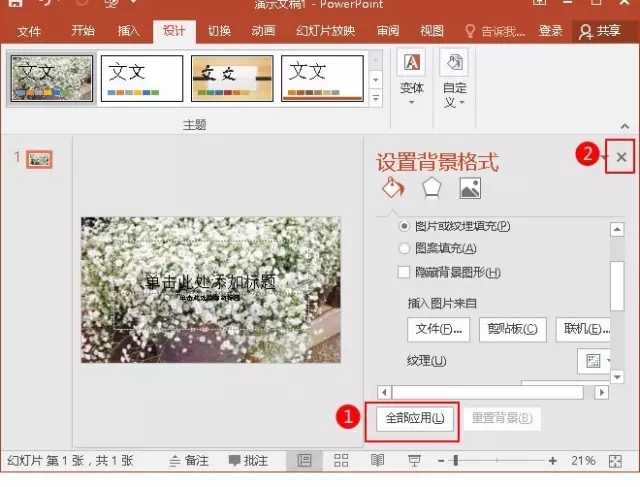
Task: Enable 隐藏背景图形 checkbox
Action: [405, 272]
